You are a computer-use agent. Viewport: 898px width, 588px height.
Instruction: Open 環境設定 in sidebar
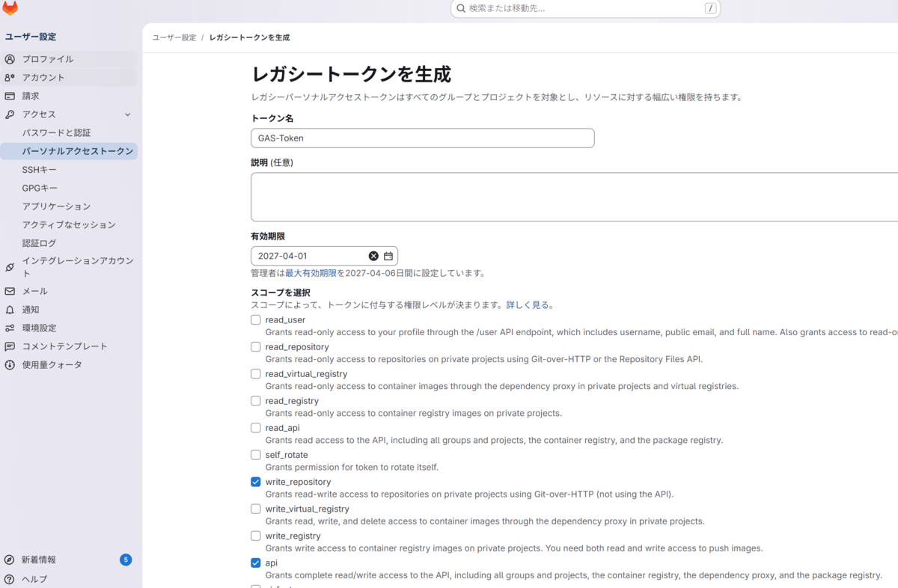pyautogui.click(x=69, y=328)
